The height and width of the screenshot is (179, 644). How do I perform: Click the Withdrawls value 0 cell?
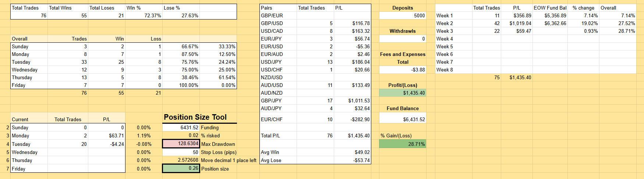pos(403,39)
